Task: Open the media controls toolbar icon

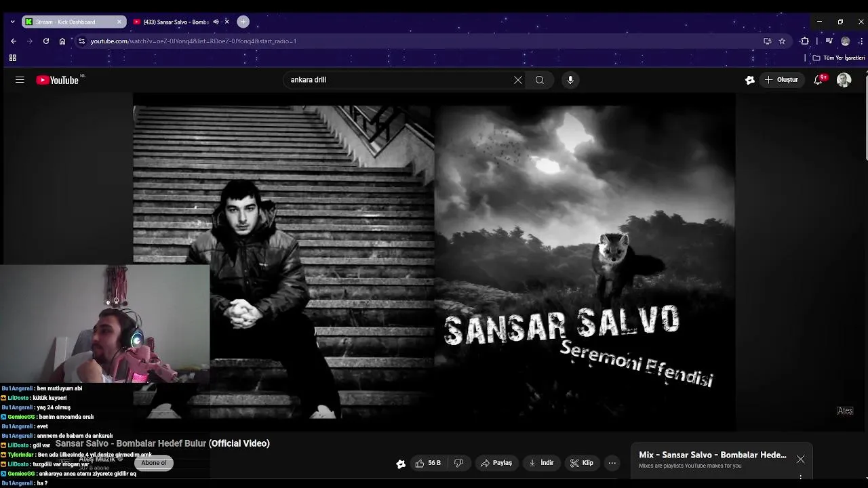Action: (829, 41)
